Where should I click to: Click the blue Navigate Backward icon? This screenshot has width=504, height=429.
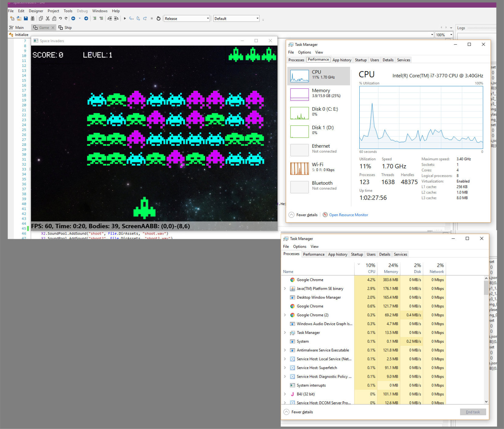point(73,19)
